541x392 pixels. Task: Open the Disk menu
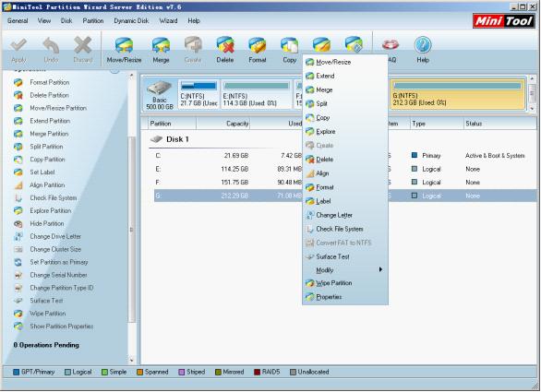66,20
